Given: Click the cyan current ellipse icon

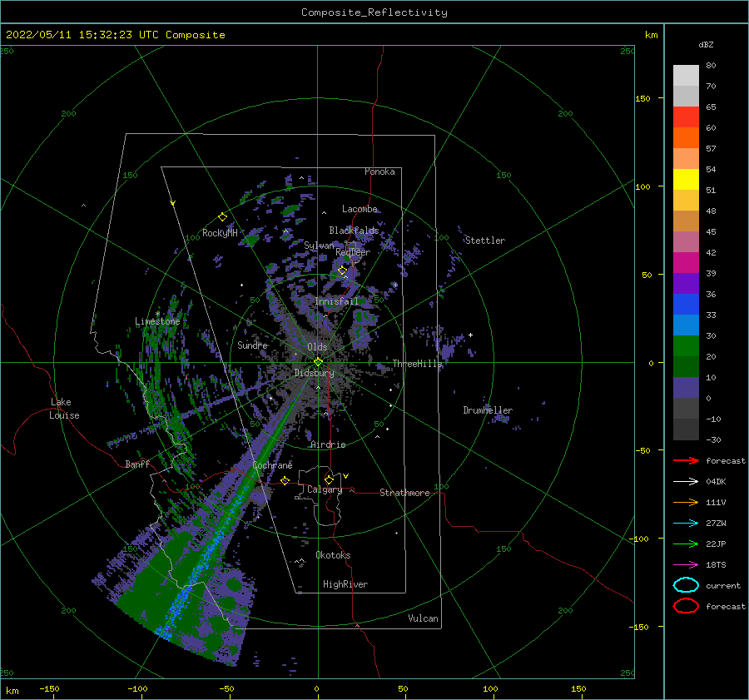Looking at the screenshot, I should point(686,585).
